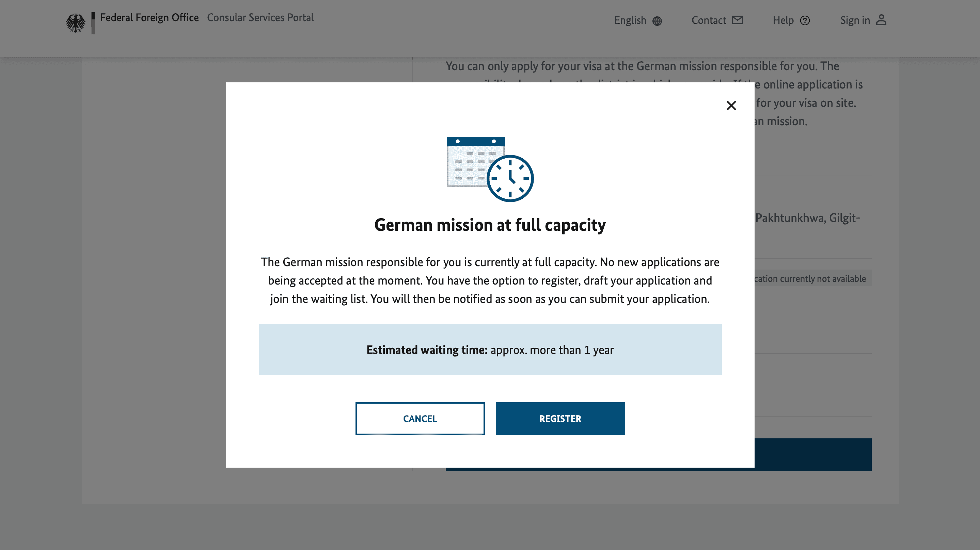Image resolution: width=980 pixels, height=550 pixels.
Task: Click the Sign in link
Action: 863,20
